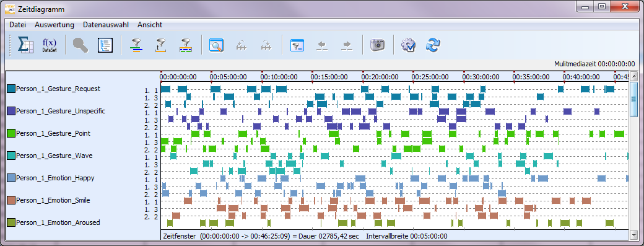
Task: Apply the filter with colored lines icon
Action: tap(136, 45)
